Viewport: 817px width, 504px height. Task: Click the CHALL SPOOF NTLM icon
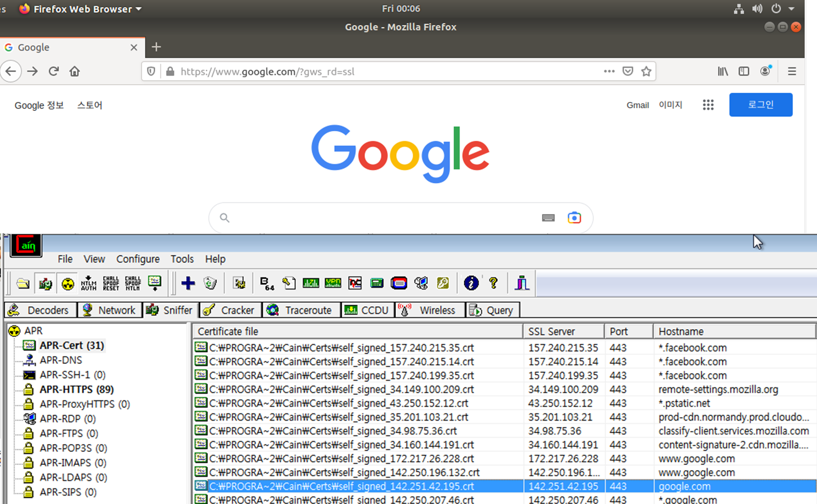pos(133,283)
